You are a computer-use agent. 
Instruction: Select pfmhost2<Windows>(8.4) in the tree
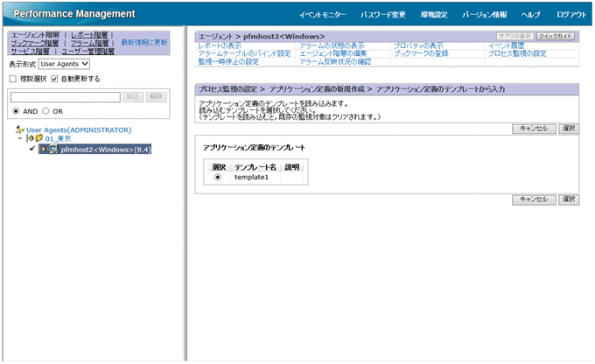click(x=106, y=149)
